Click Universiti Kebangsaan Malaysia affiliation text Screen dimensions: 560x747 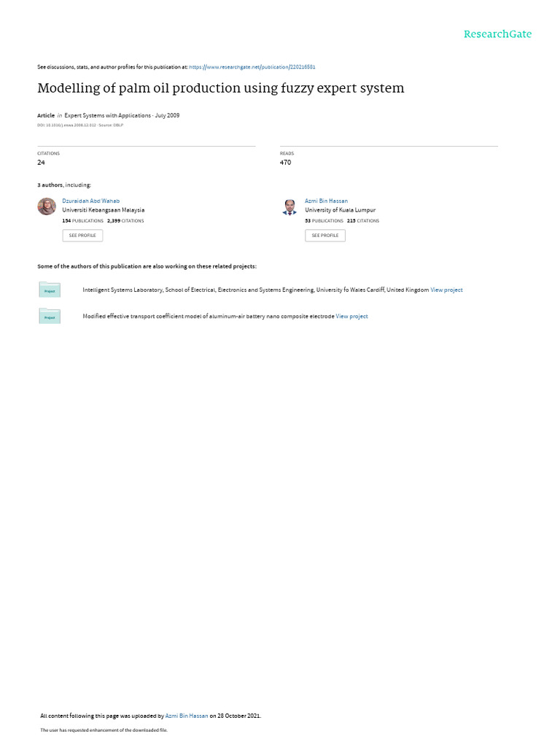[104, 210]
